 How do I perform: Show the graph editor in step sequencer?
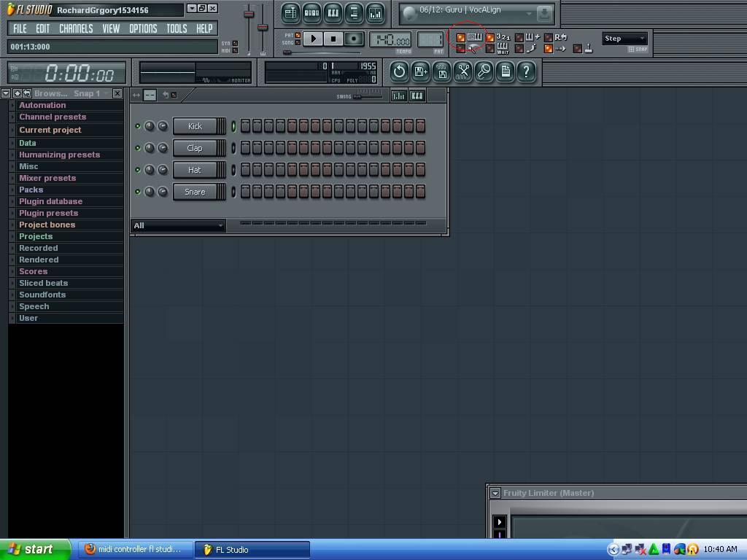coord(398,96)
